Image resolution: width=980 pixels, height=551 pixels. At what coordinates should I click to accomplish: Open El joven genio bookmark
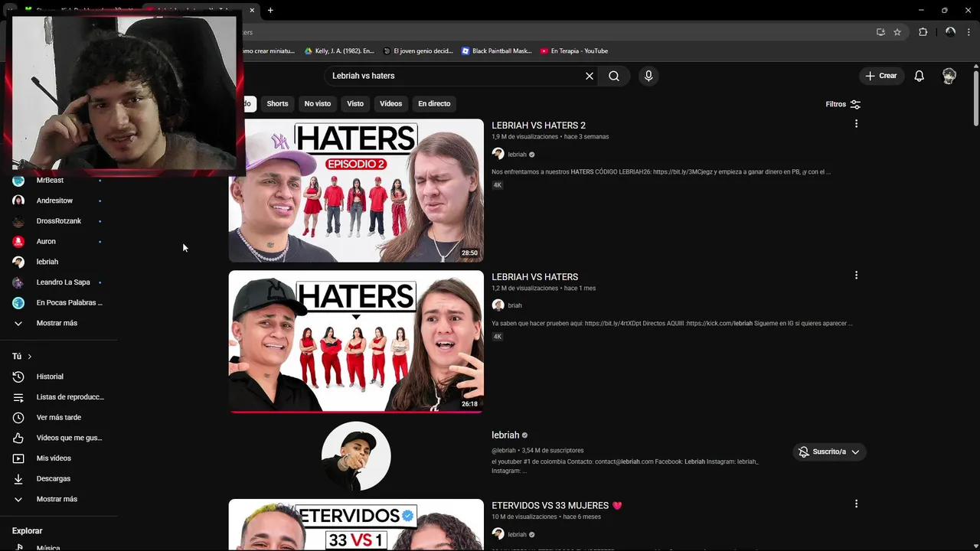click(x=418, y=51)
